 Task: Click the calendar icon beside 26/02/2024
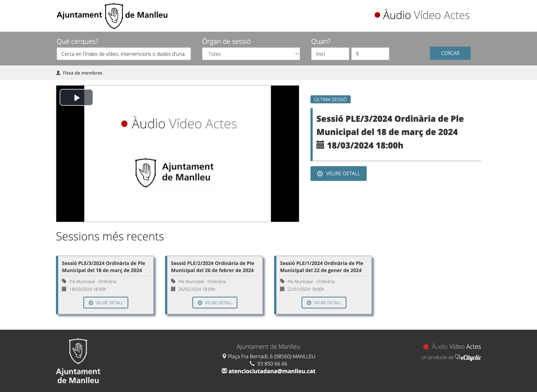pyautogui.click(x=173, y=289)
